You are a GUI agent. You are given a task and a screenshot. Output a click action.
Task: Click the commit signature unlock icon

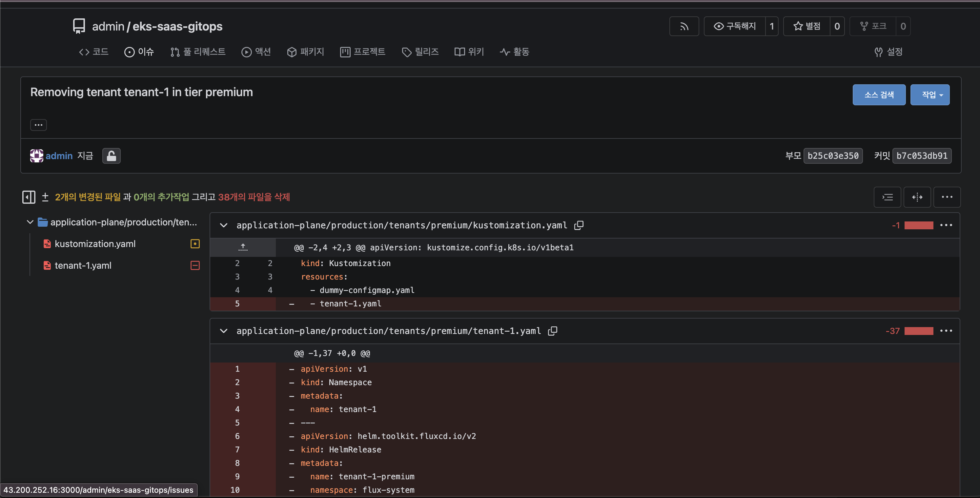[111, 156]
